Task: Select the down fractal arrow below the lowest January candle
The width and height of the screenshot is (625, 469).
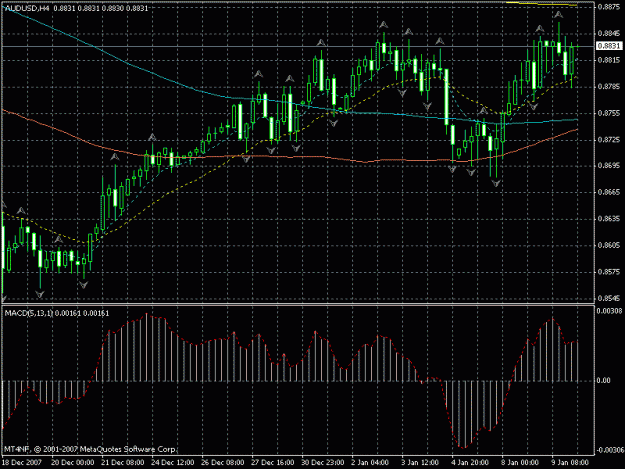Action: [496, 184]
